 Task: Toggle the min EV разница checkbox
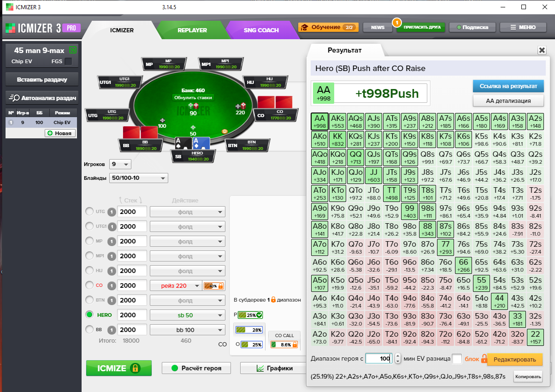[x=457, y=359]
